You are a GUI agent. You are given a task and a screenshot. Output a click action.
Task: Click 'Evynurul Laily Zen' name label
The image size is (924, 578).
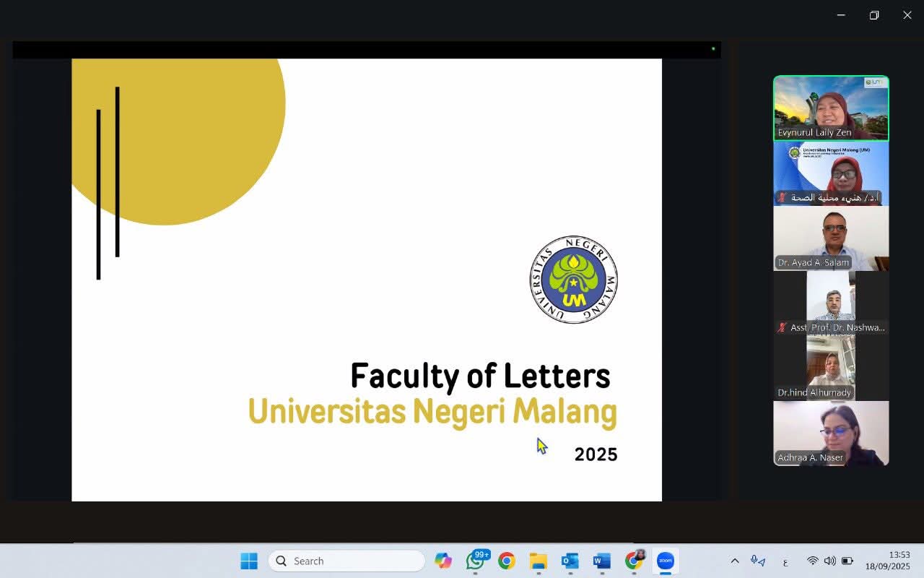(814, 132)
